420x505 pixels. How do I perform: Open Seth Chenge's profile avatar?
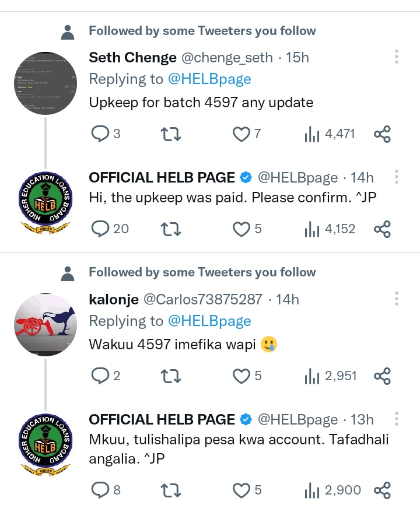[45, 83]
